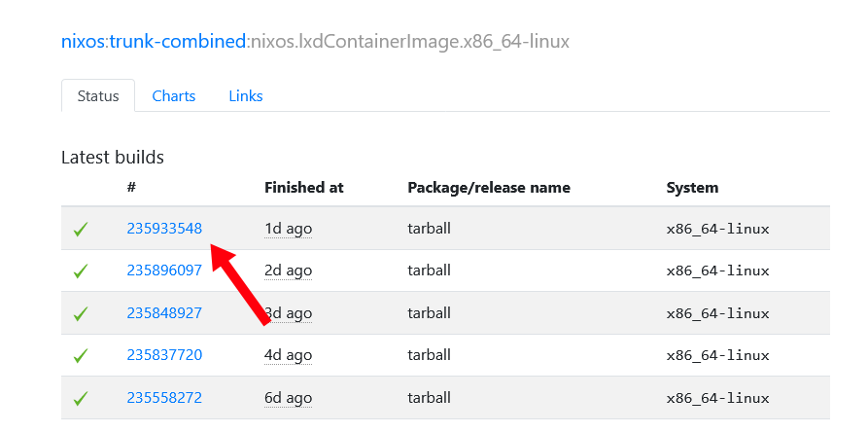Screen dimensions: 868x433
Task: Select the Status tab
Action: click(x=98, y=95)
